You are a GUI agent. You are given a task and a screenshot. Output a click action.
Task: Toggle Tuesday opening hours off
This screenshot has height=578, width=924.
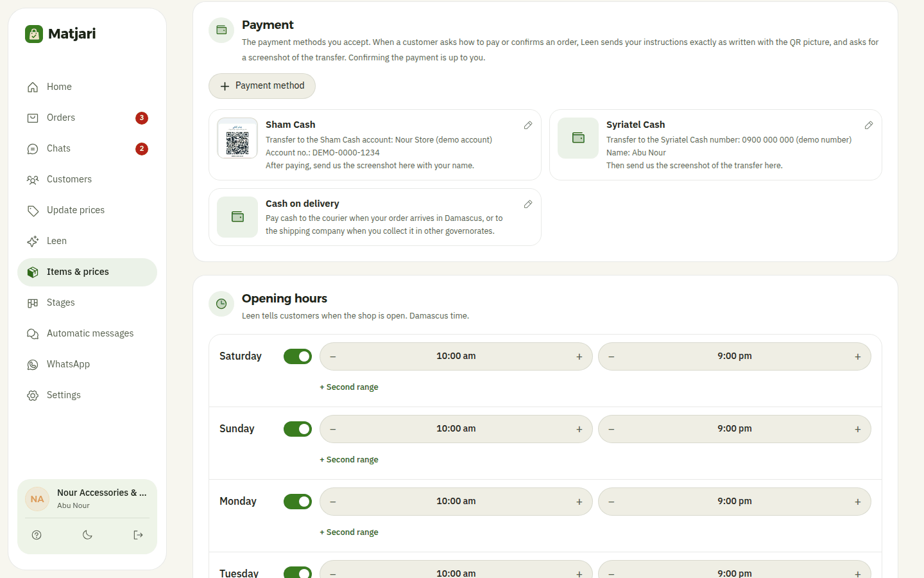pyautogui.click(x=298, y=572)
